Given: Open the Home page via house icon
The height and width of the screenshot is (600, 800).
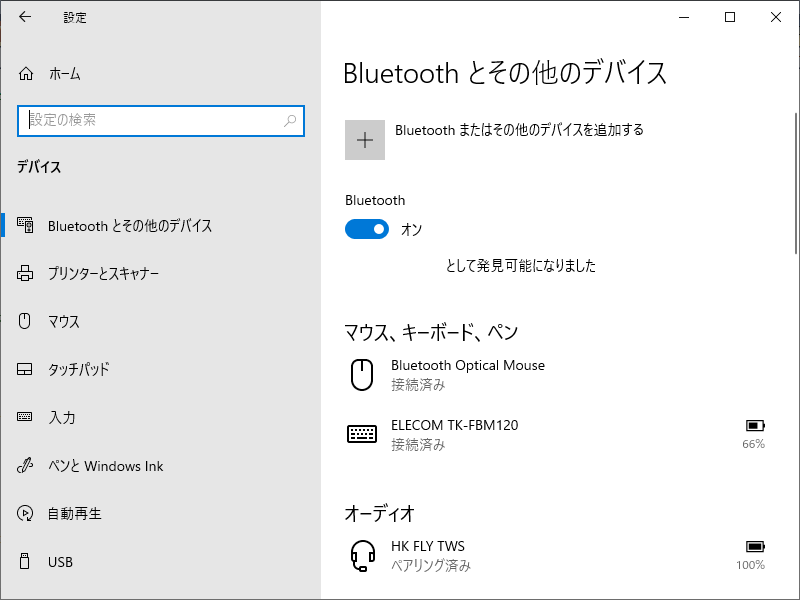Looking at the screenshot, I should (26, 74).
